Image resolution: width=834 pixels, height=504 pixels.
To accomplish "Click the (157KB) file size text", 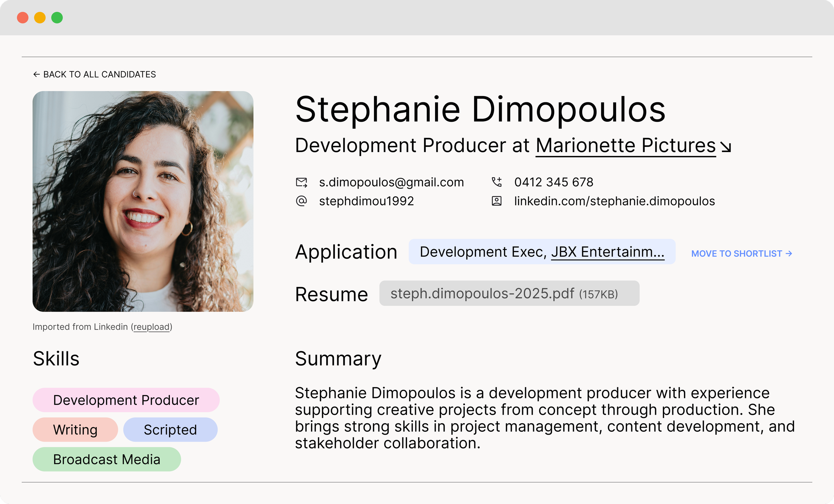I will click(x=598, y=294).
